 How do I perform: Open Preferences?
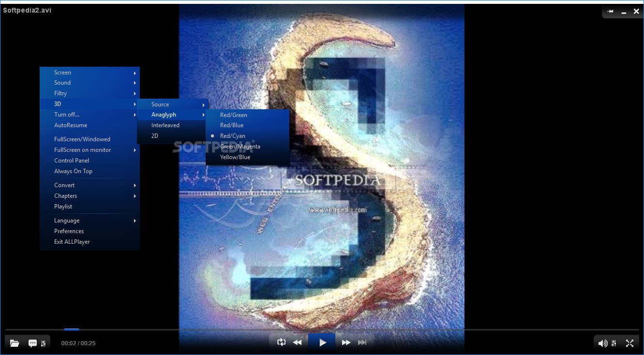click(90, 231)
